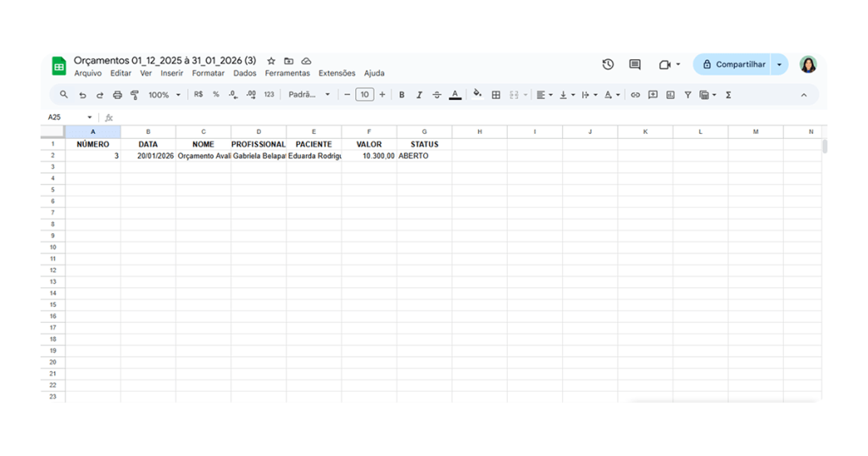This screenshot has width=868, height=456.
Task: Print the spreadsheet using the printer icon
Action: click(x=117, y=95)
